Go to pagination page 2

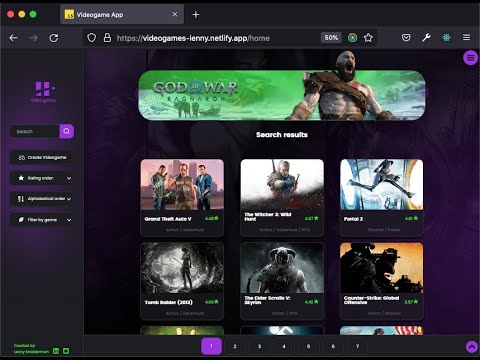pyautogui.click(x=235, y=346)
